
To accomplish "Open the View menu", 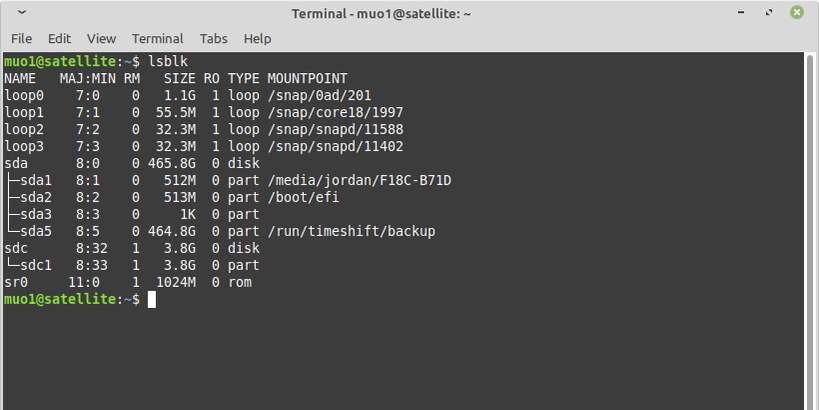I will [x=101, y=38].
